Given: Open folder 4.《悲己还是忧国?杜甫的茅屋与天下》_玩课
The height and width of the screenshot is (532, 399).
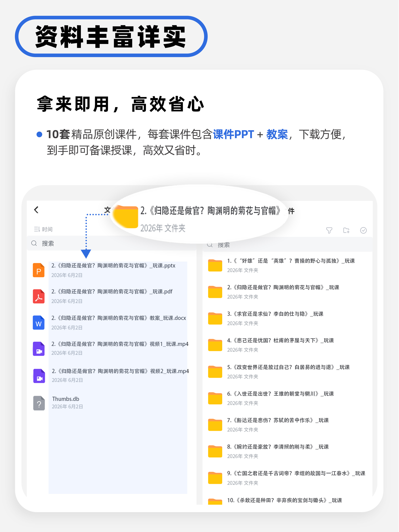Looking at the screenshot, I should click(280, 340).
